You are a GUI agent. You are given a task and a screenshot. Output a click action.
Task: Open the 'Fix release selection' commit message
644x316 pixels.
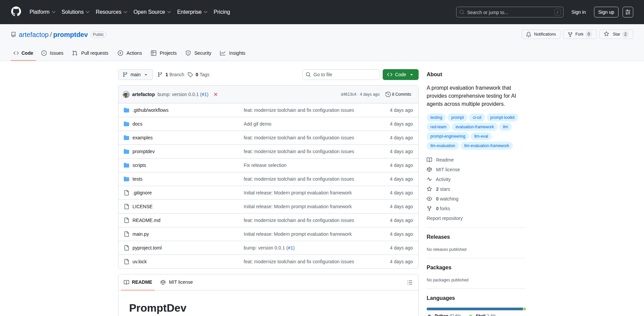point(265,165)
